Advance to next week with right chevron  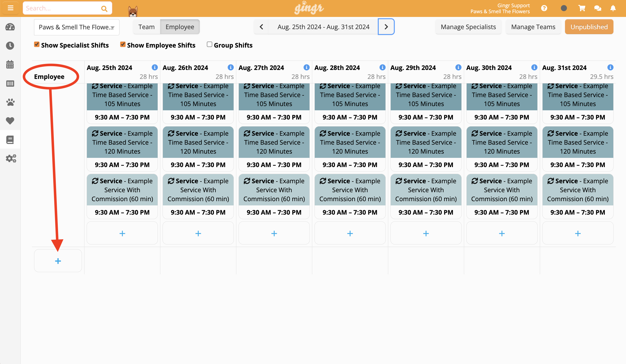tap(386, 27)
